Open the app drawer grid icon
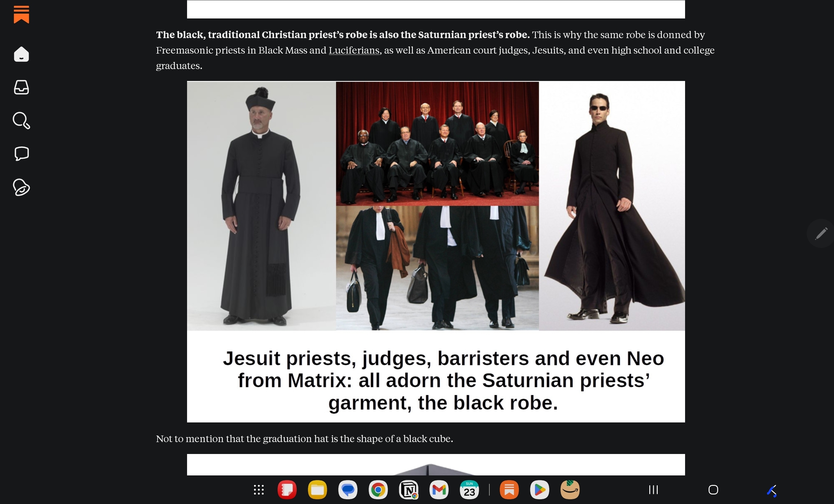This screenshot has height=504, width=834. point(259,489)
